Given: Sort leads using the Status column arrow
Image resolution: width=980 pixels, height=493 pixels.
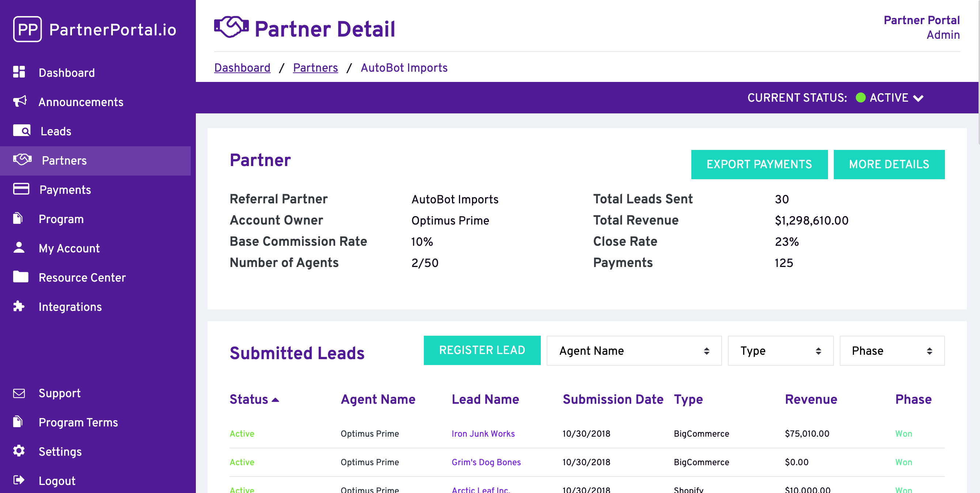Looking at the screenshot, I should [276, 400].
